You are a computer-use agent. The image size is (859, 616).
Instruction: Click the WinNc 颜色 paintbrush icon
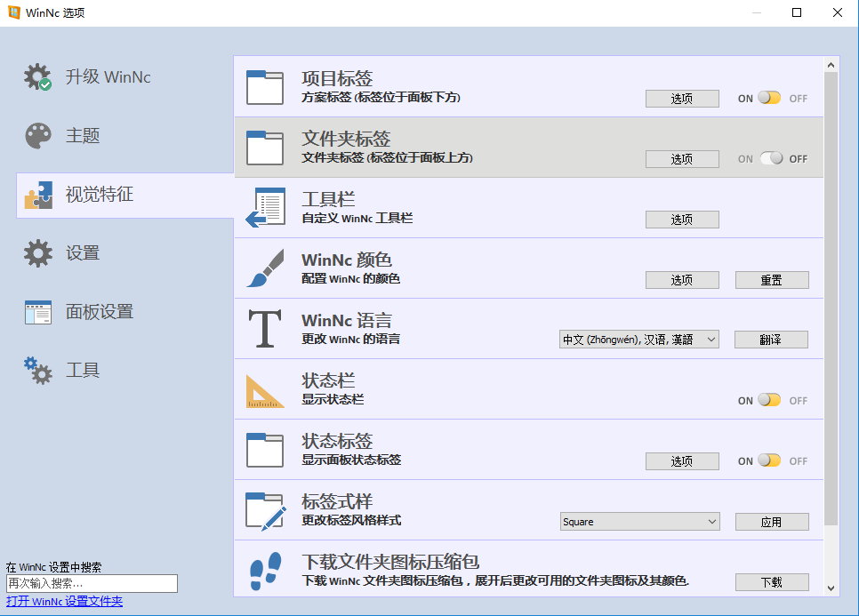point(266,268)
